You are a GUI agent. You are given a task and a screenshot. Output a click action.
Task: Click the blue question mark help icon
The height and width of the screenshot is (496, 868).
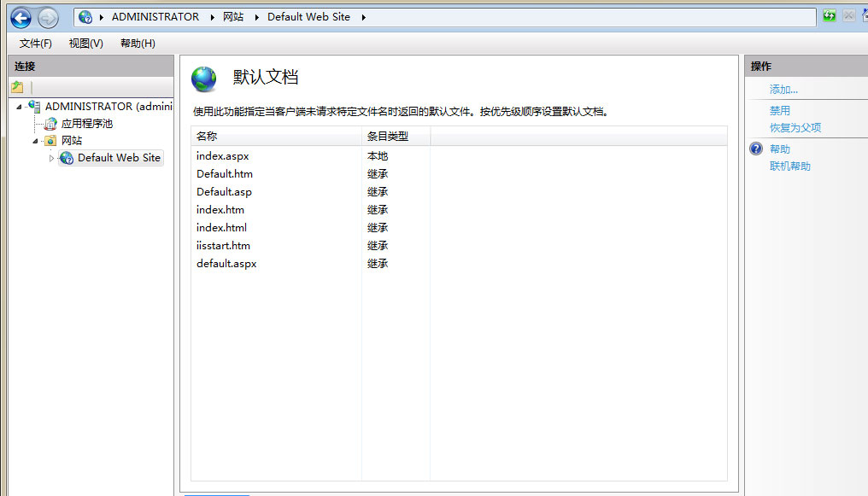(x=755, y=149)
